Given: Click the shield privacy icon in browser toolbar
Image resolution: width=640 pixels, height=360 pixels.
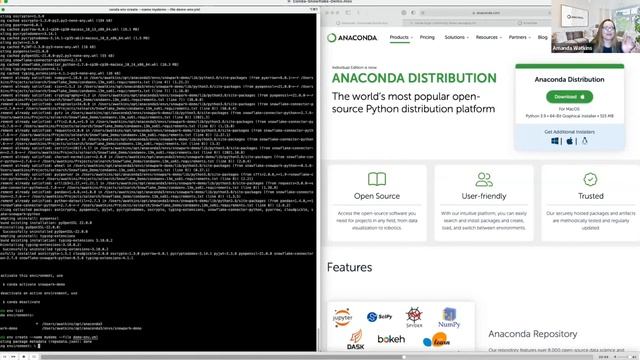Looking at the screenshot, I should pyautogui.click(x=403, y=13).
